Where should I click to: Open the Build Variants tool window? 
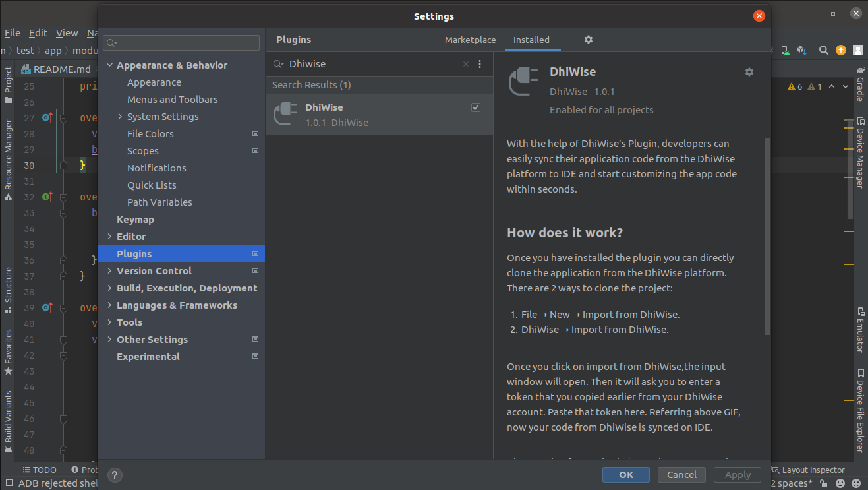click(8, 421)
